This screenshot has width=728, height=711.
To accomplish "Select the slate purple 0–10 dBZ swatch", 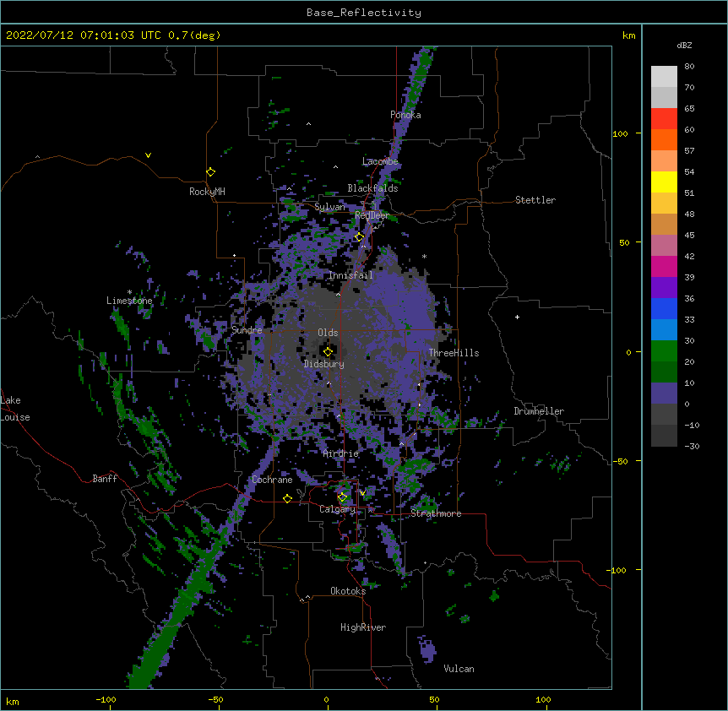I will point(664,393).
